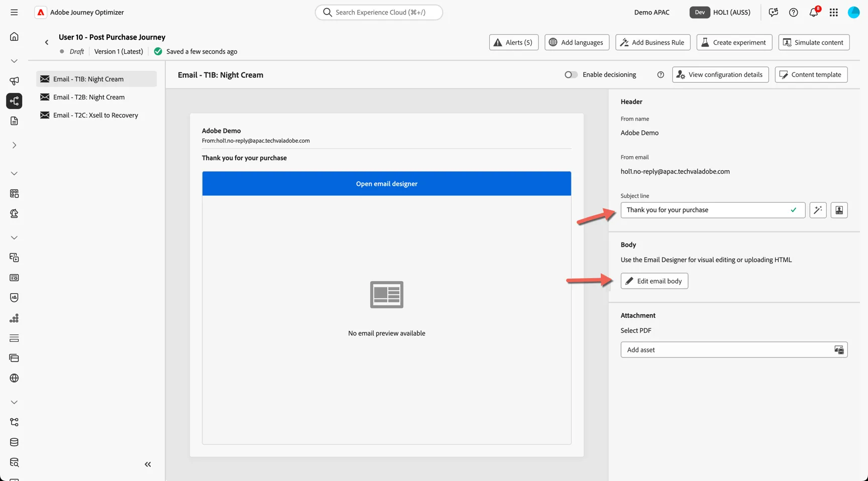
Task: Click Open email designer banner
Action: [387, 183]
